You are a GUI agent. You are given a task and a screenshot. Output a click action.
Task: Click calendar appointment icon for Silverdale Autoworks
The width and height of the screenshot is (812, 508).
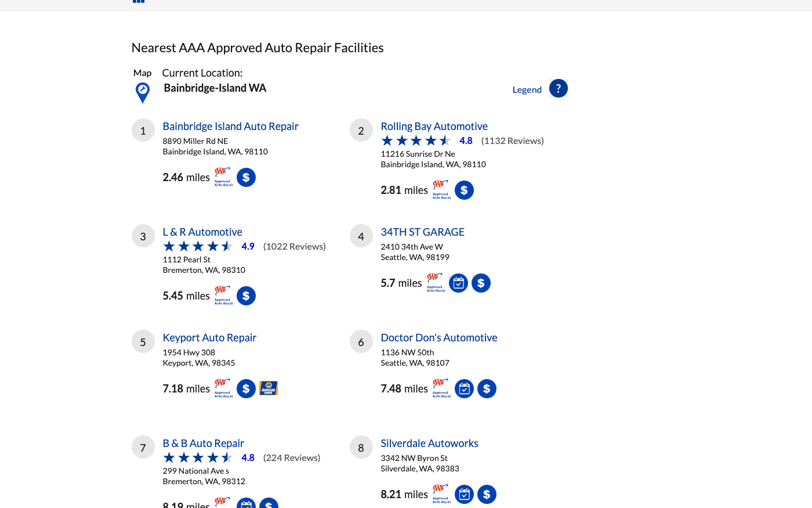tap(464, 494)
